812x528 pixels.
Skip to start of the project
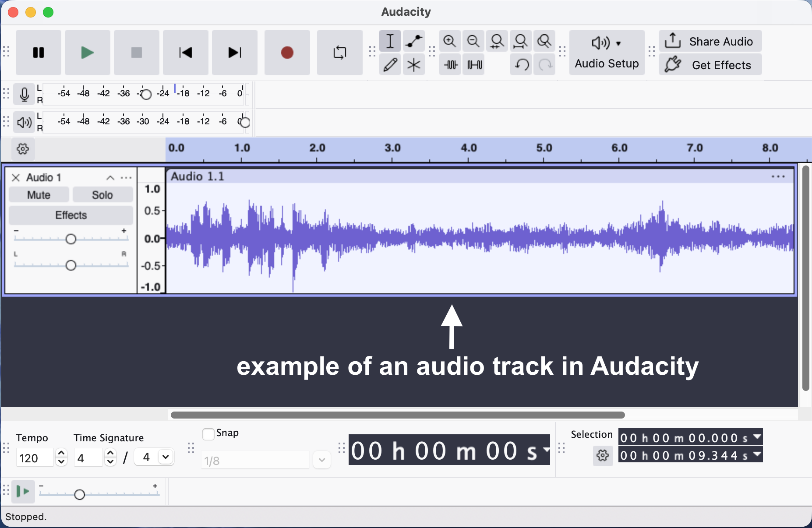[186, 53]
